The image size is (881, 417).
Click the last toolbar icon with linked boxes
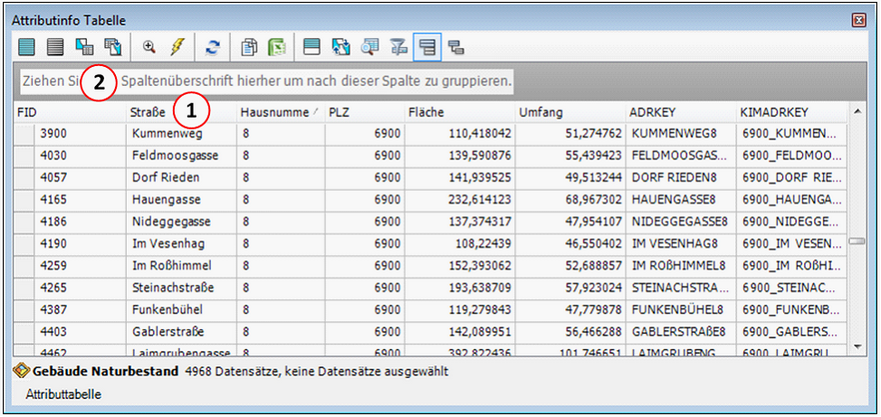click(455, 46)
